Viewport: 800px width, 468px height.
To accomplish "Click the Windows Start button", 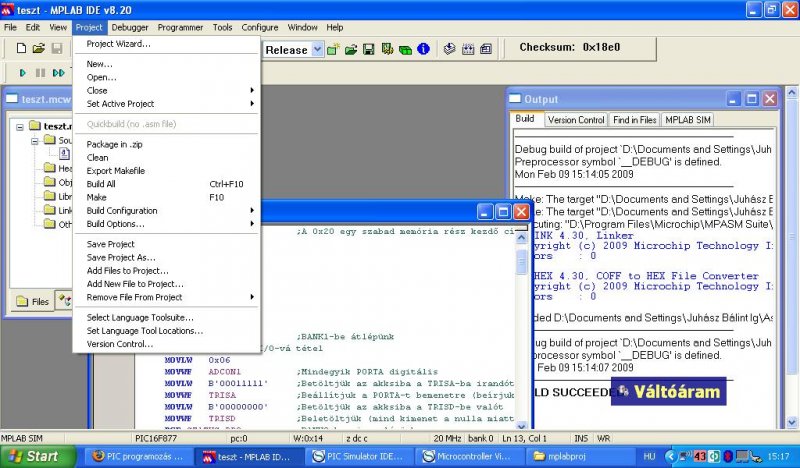I will coord(37,456).
